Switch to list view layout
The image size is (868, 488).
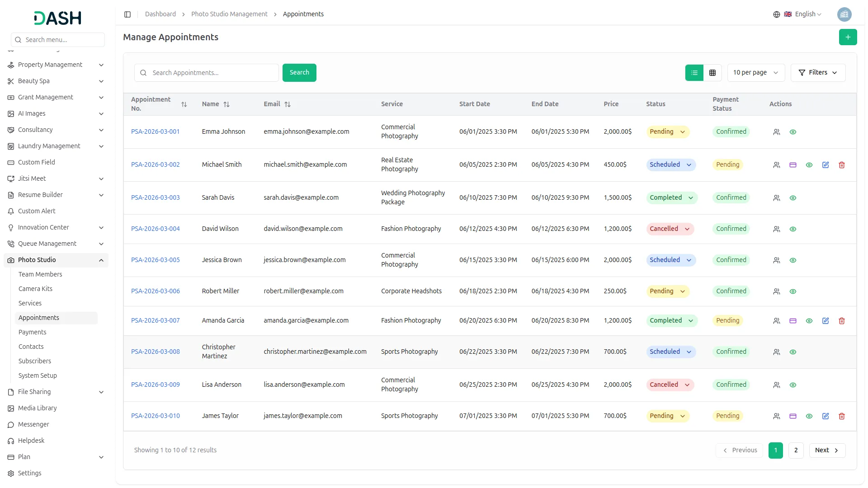coord(694,73)
